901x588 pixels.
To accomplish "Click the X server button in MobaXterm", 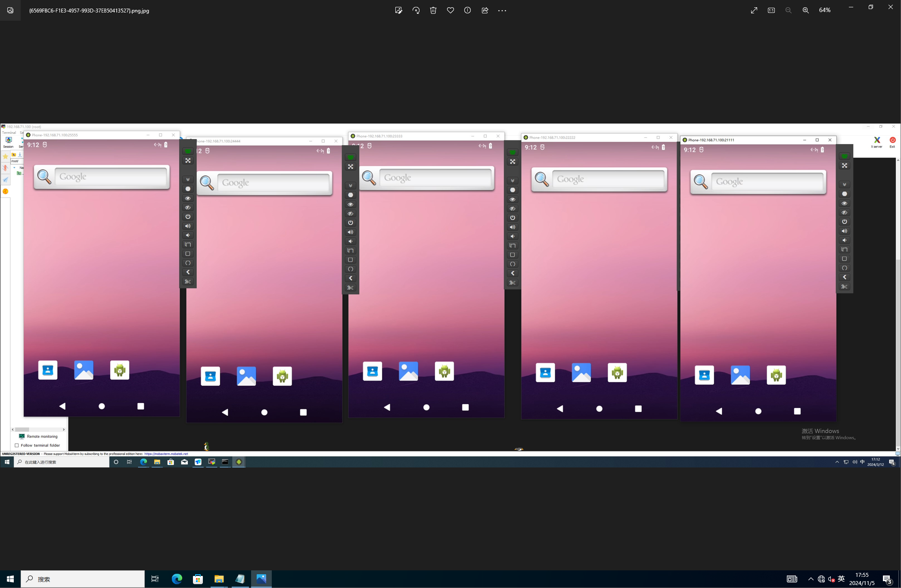I will 876,142.
